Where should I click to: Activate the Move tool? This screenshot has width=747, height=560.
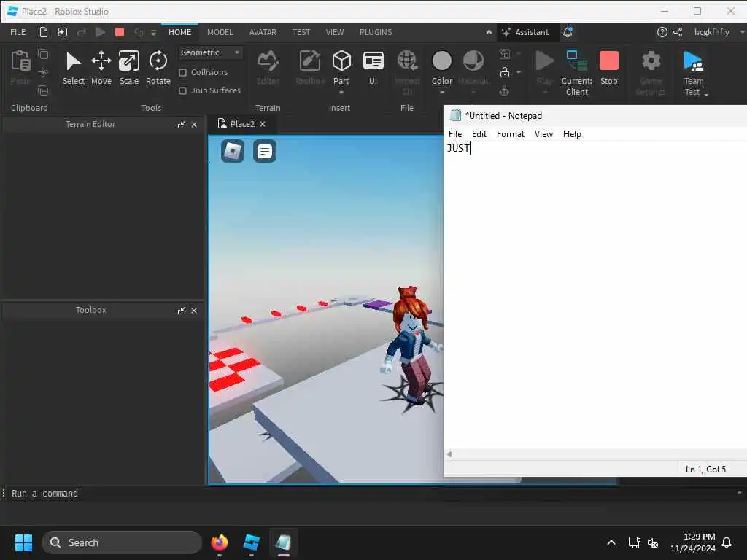pyautogui.click(x=101, y=69)
